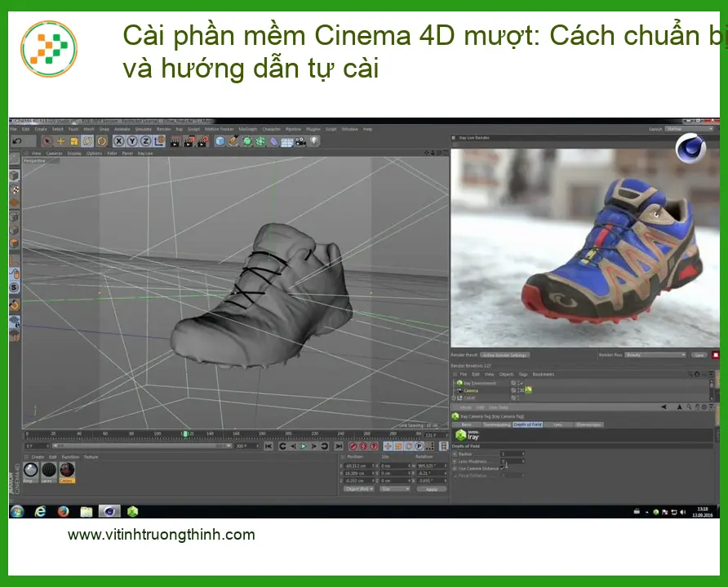
Task: Click the Undo arrow icon in toolbar
Action: pos(17,141)
